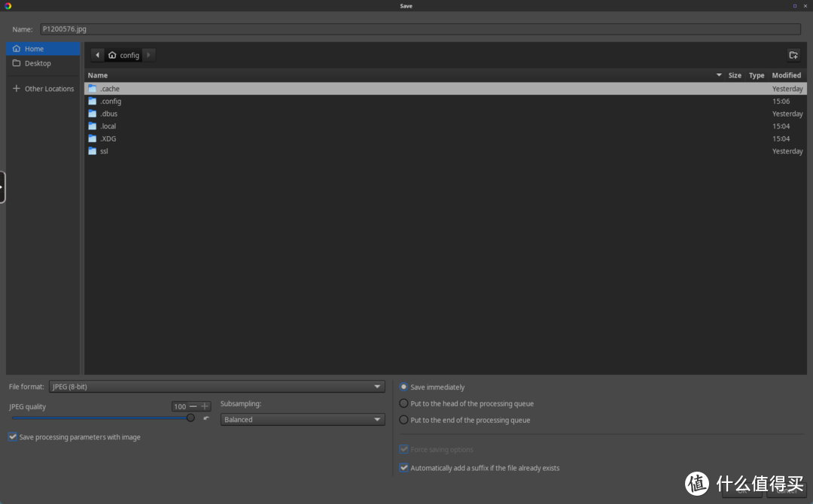This screenshot has width=813, height=504.
Task: Sort files by the Name column header
Action: pos(98,75)
